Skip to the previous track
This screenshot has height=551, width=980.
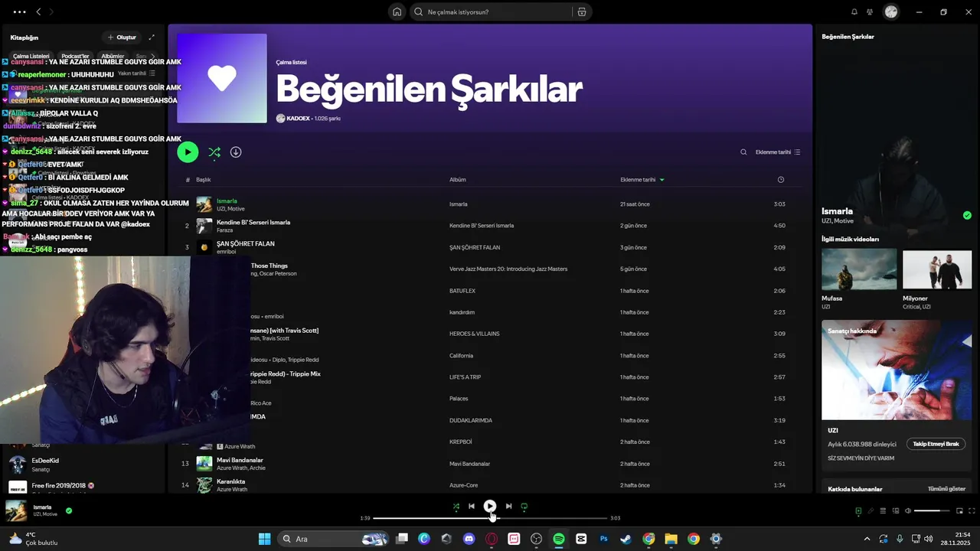(472, 506)
